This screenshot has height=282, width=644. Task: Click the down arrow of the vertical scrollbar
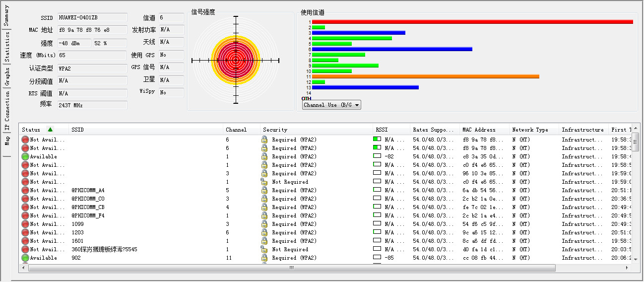pyautogui.click(x=635, y=261)
